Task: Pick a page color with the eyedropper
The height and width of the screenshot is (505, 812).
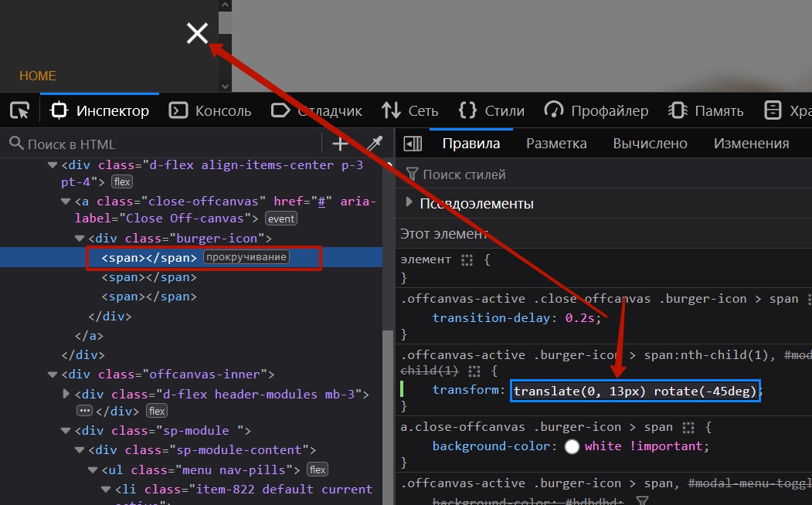Action: pyautogui.click(x=374, y=144)
